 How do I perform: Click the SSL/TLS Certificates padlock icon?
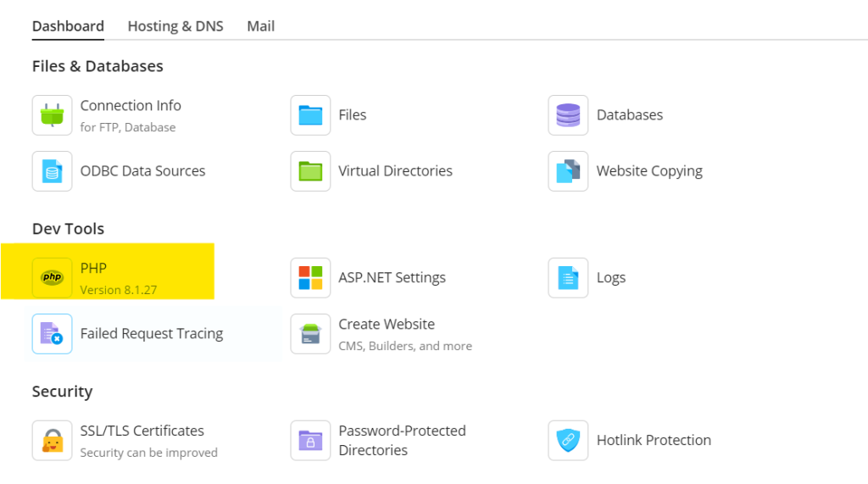click(x=53, y=441)
